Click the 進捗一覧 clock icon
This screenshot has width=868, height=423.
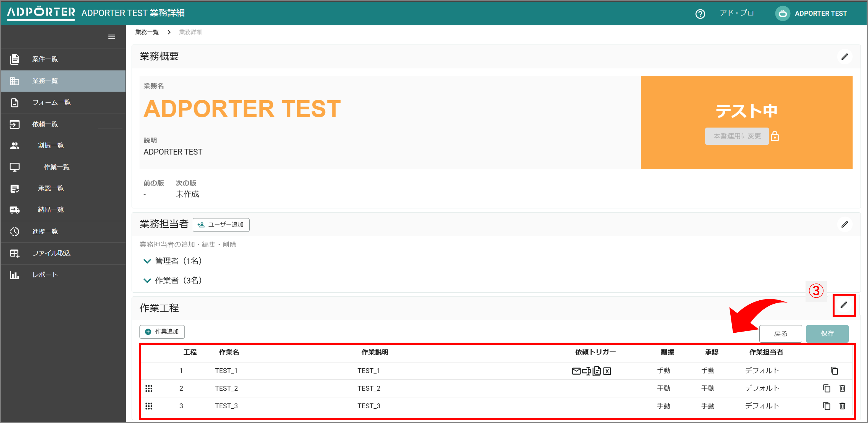14,231
